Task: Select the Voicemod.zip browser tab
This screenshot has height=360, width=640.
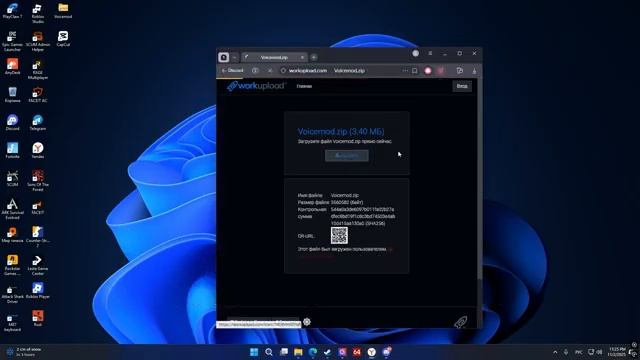Action: tap(274, 57)
